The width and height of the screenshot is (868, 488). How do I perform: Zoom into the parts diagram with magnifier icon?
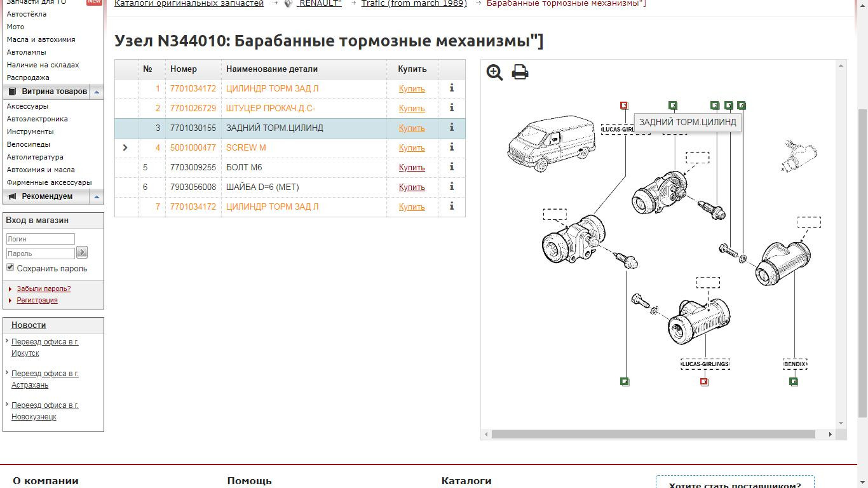tap(494, 72)
